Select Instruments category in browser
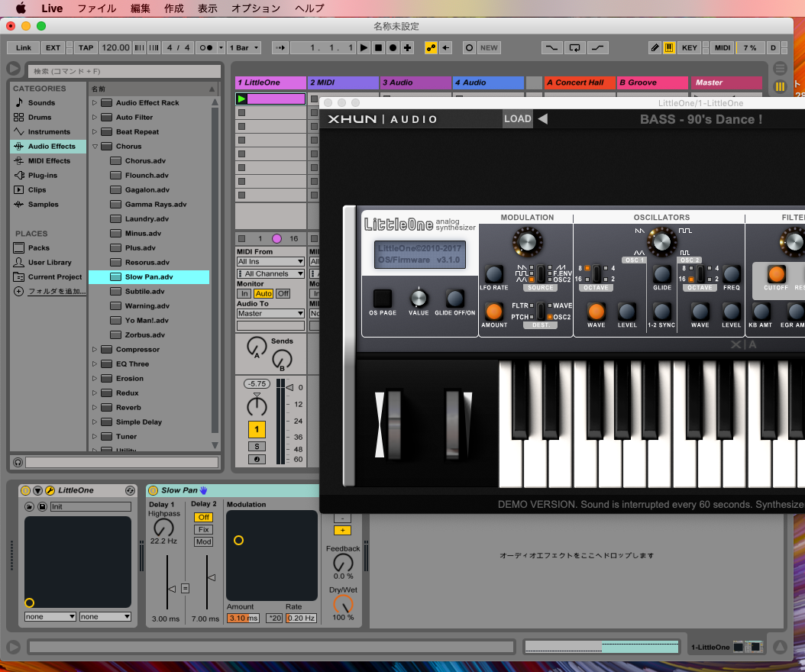Screen dimensions: 805x672 point(49,131)
